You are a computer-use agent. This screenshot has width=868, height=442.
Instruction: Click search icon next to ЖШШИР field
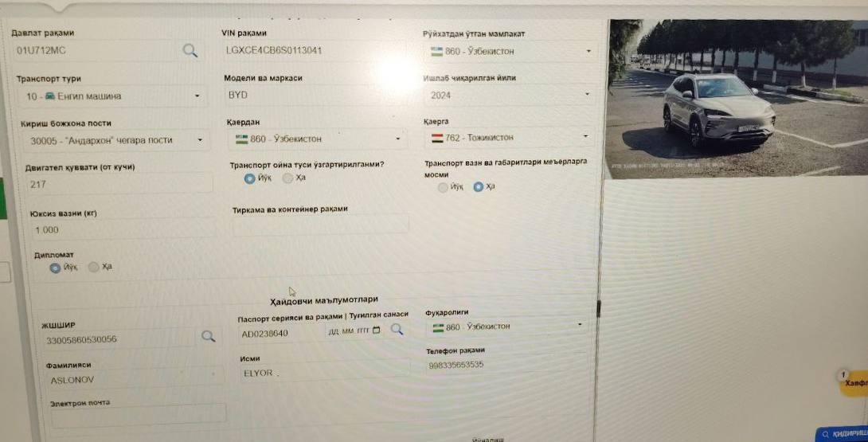click(x=208, y=335)
